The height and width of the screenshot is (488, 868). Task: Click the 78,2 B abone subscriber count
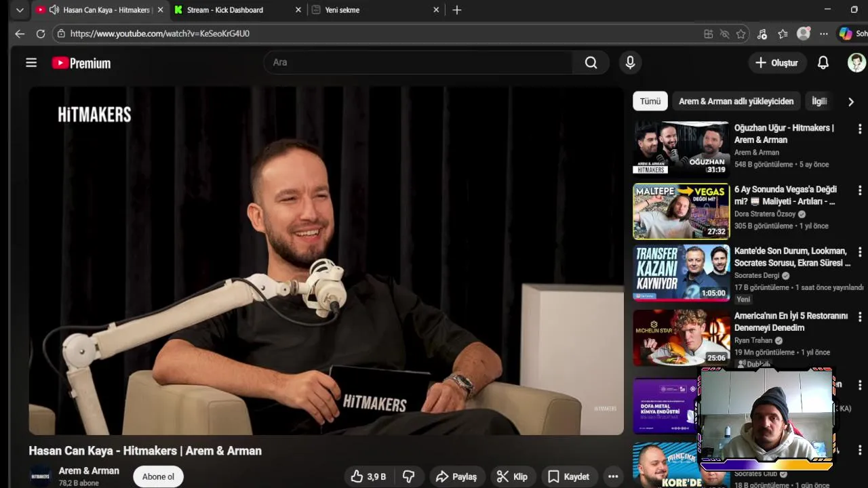[79, 483]
